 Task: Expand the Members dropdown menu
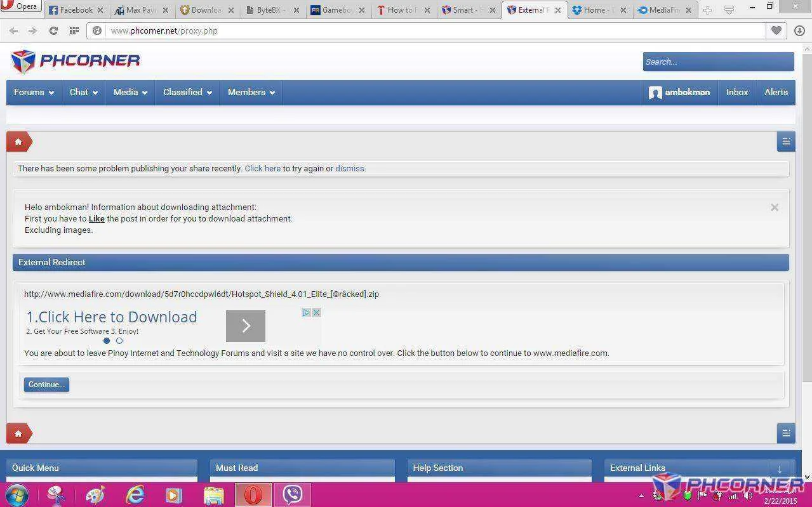pos(251,93)
